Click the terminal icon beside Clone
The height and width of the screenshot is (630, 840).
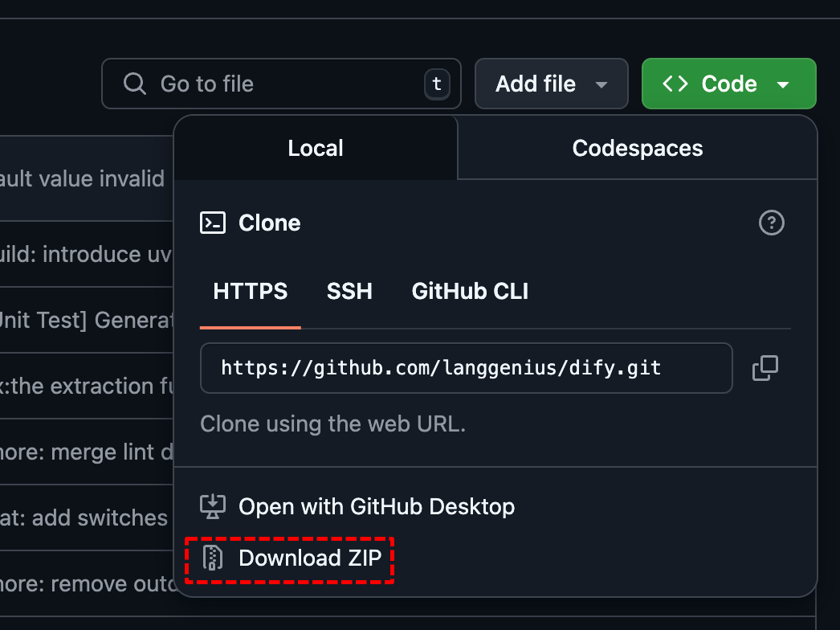213,223
